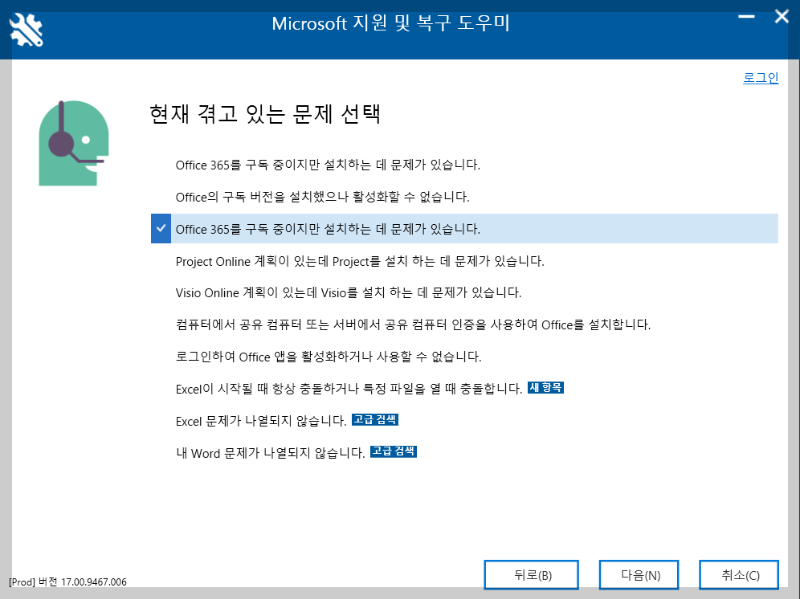Click the 로그인 sign-in link
800x599 pixels.
click(760, 78)
